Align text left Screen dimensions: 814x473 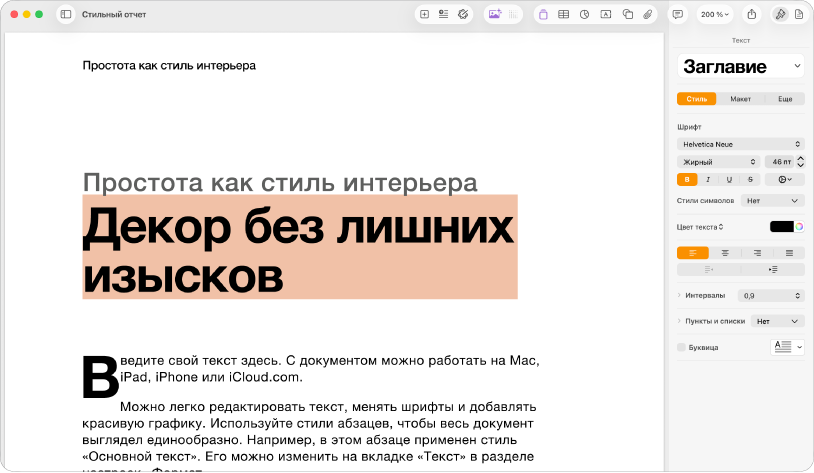(693, 253)
